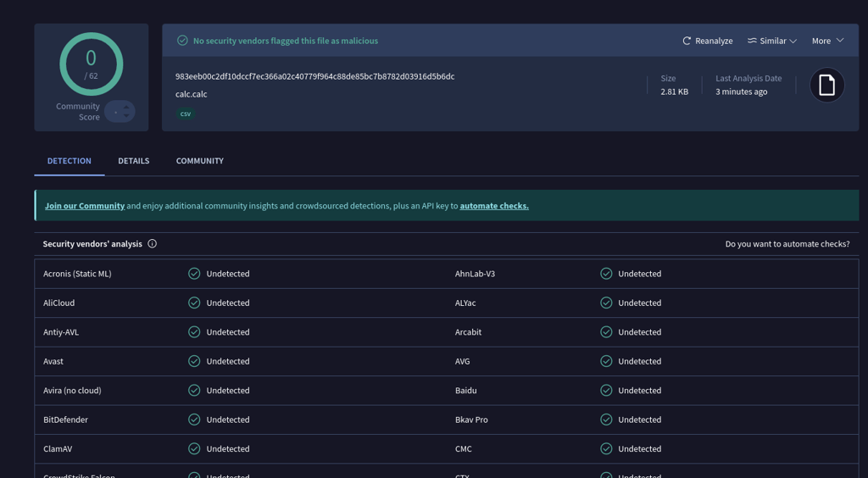868x478 pixels.
Task: Expand the Similar dropdown menu
Action: click(772, 41)
